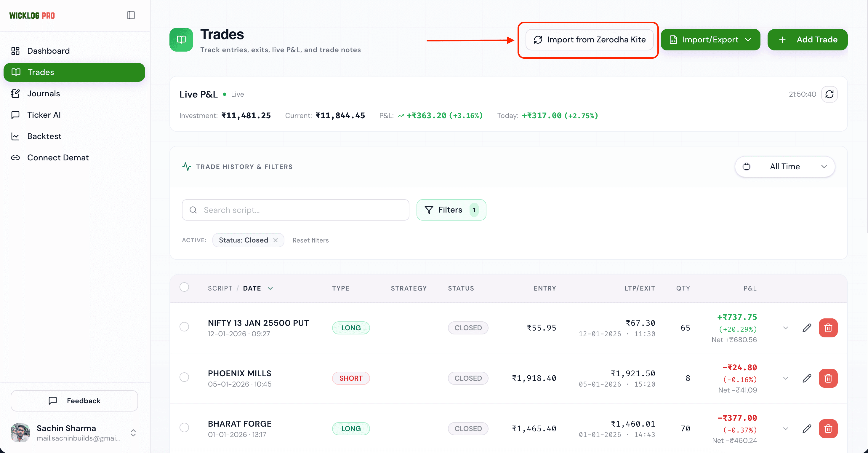Viewport: 868px width, 453px height.
Task: Edit the BHARAT FORGE trade
Action: click(807, 428)
